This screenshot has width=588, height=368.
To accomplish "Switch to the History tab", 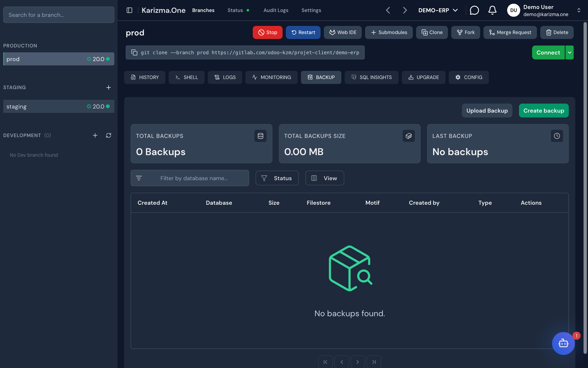I will (x=145, y=77).
